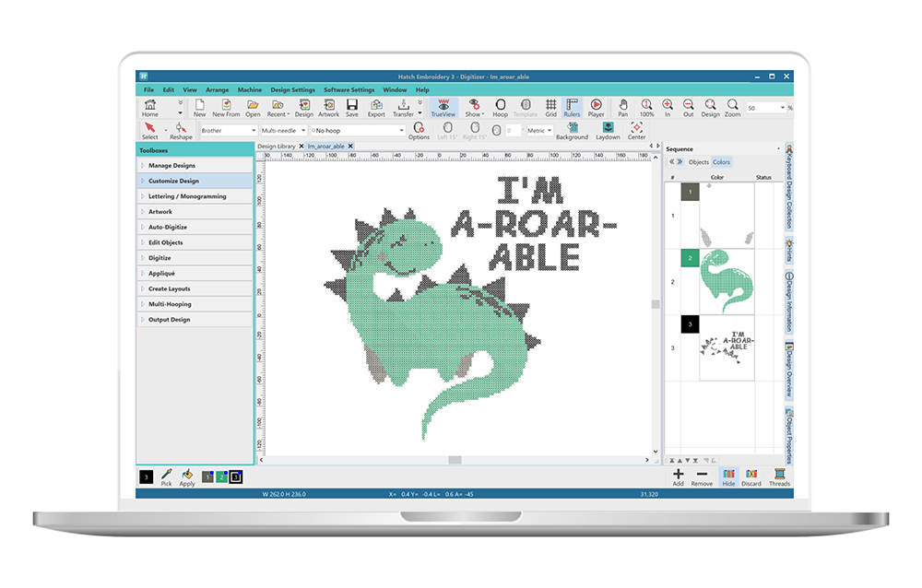Turn off the Rulers display
Image resolution: width=922 pixels, height=588 pixels.
[572, 108]
